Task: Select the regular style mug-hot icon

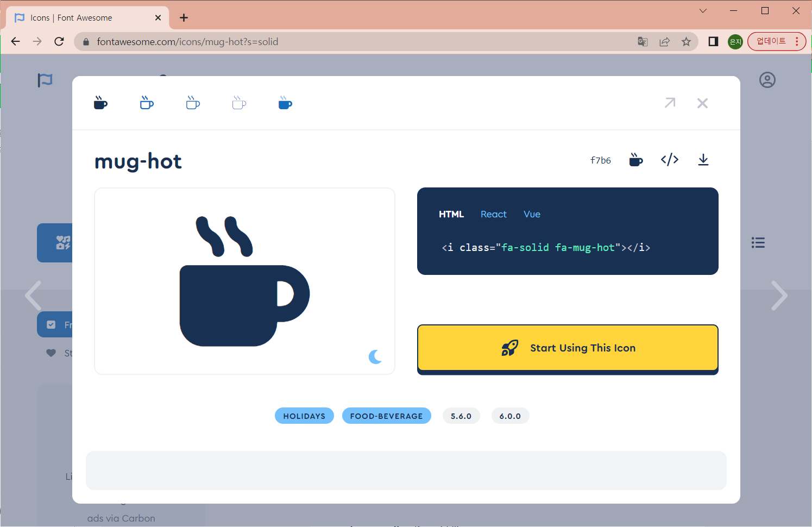Action: tap(147, 103)
